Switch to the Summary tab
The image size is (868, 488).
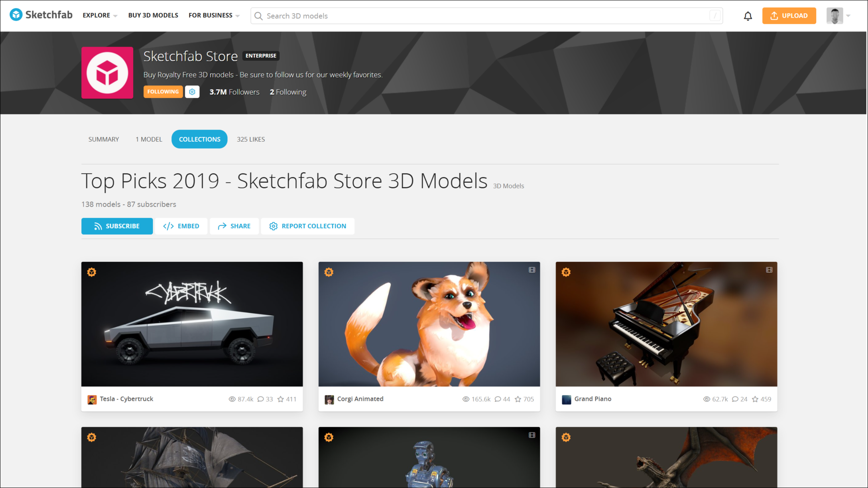coord(104,139)
